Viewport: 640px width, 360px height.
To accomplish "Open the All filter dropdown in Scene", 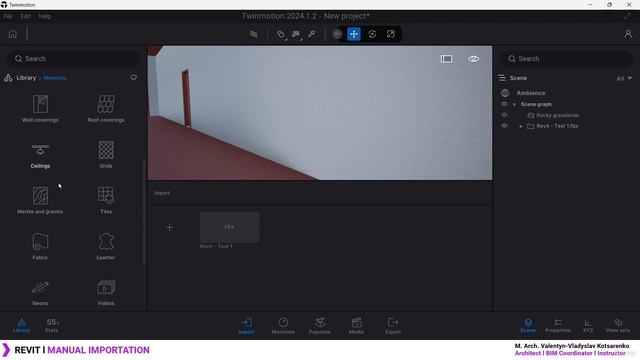I will [x=624, y=78].
